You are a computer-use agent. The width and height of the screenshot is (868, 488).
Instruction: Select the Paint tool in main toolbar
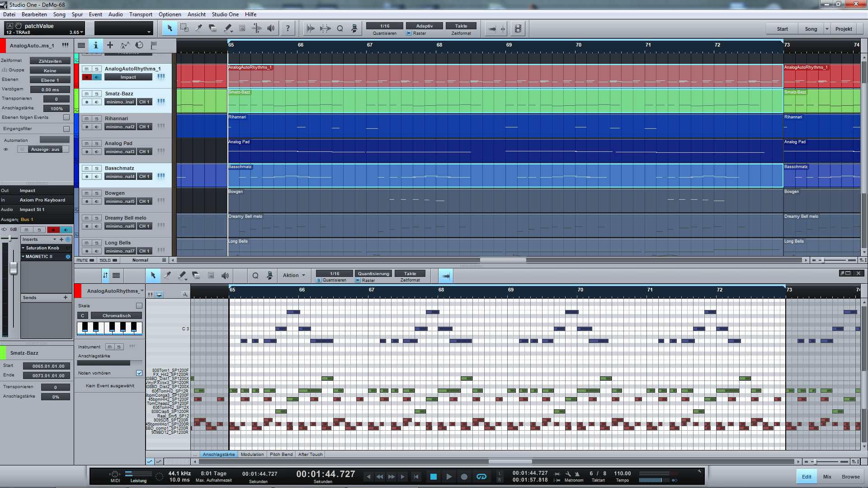pyautogui.click(x=228, y=28)
